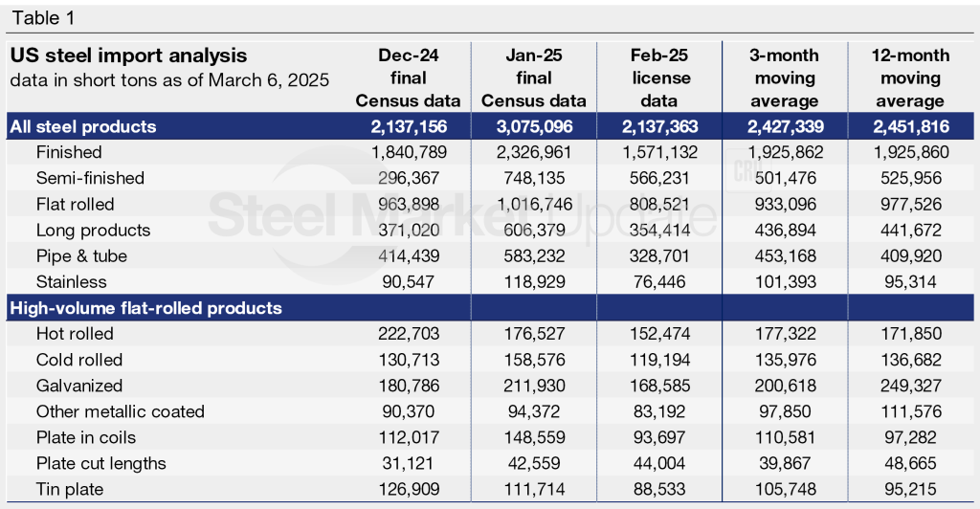Select the 'US steel import analysis' heading

tap(128, 55)
